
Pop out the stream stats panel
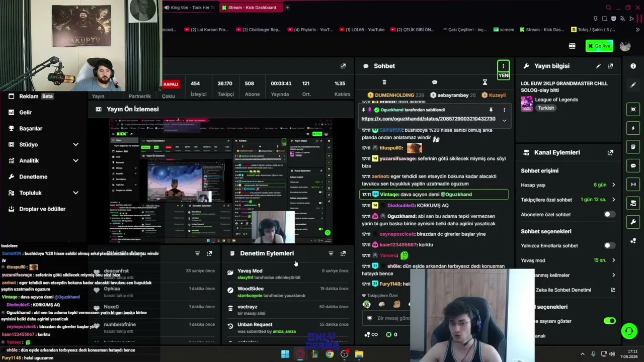coord(343,66)
